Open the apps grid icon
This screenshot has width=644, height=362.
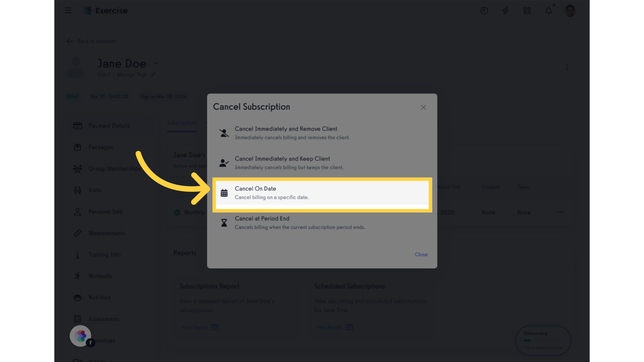[527, 10]
